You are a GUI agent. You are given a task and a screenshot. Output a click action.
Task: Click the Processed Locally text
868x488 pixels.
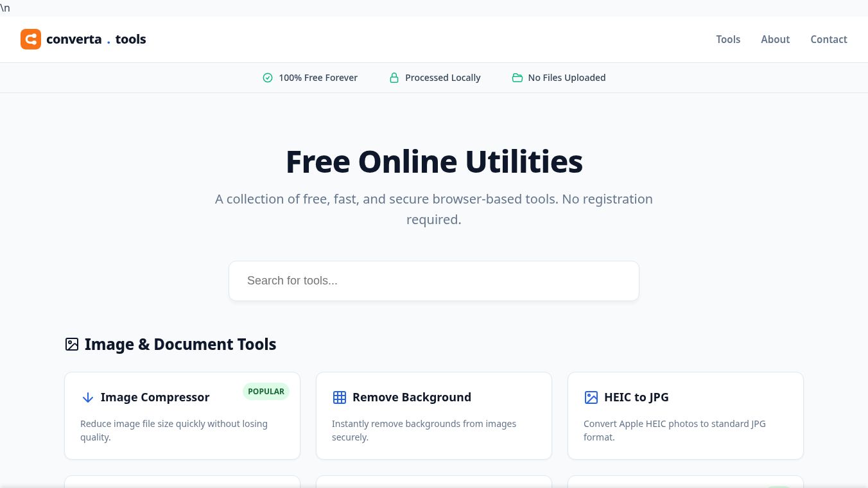point(443,78)
